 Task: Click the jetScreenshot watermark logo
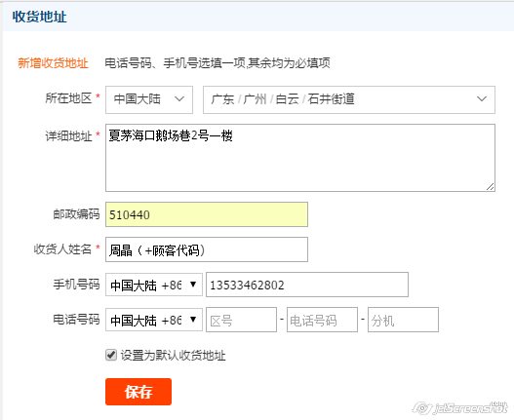460,407
